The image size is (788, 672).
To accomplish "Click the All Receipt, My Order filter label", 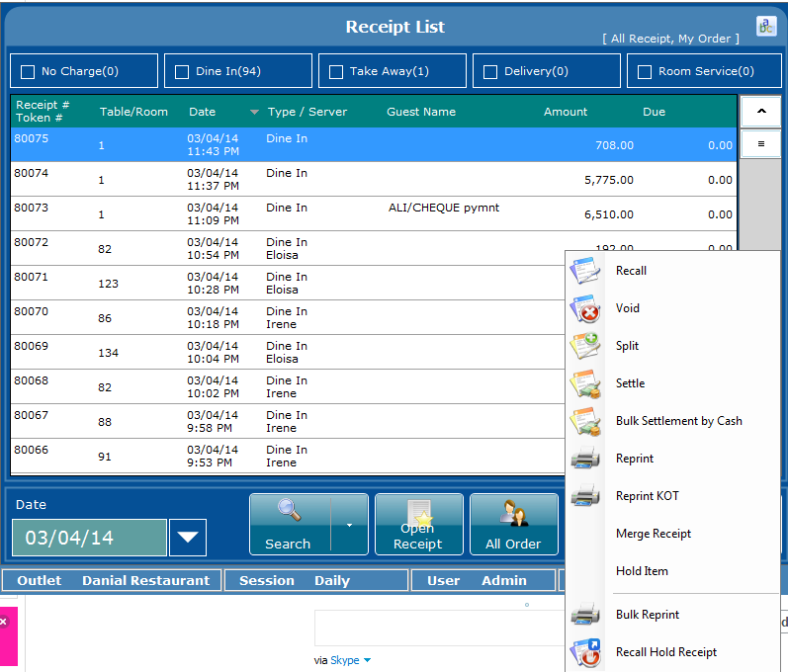I will [671, 39].
